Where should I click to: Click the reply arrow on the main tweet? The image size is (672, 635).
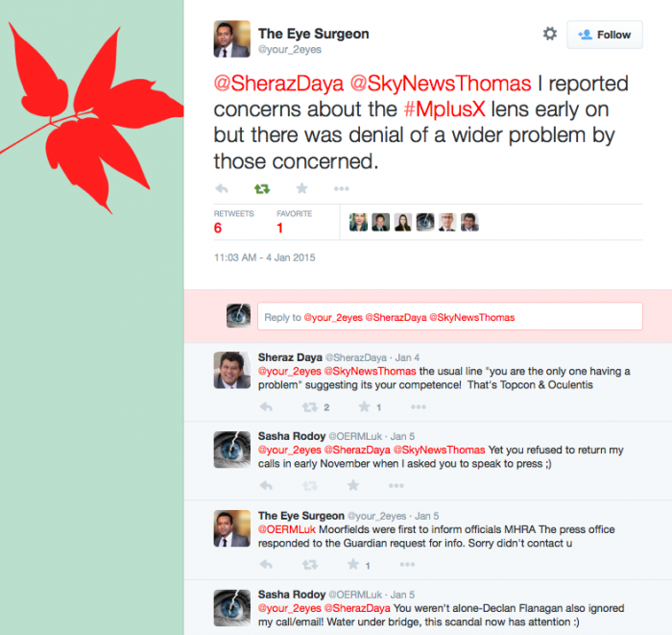pyautogui.click(x=222, y=188)
